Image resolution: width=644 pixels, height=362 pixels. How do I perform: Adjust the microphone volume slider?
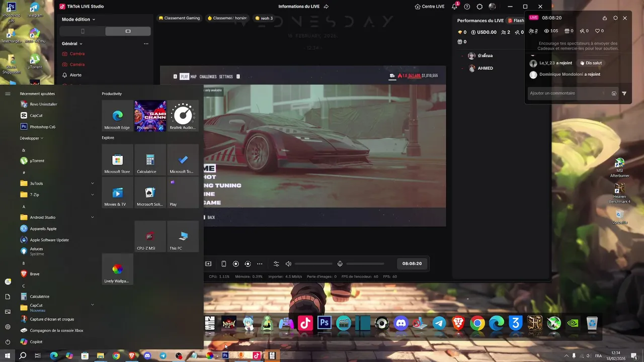tap(365, 263)
